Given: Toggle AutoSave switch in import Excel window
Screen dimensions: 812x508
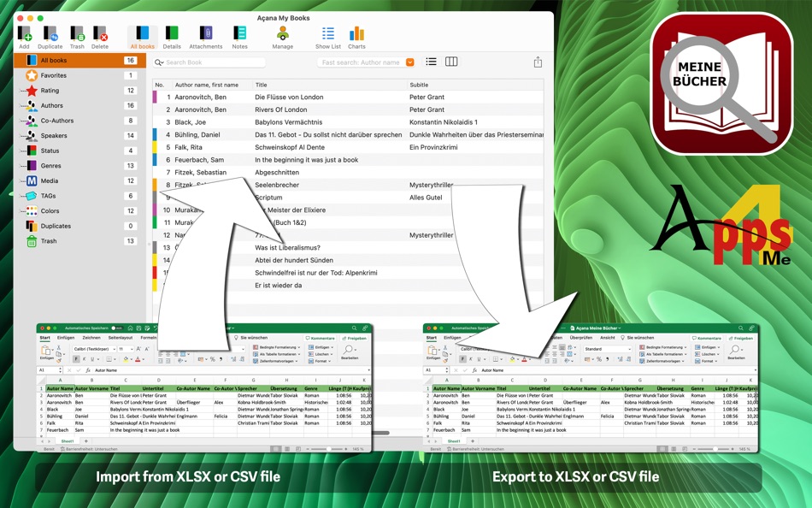Looking at the screenshot, I should tap(117, 328).
